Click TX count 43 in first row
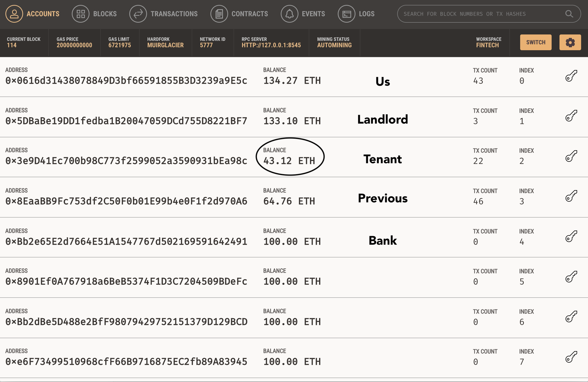This screenshot has width=588, height=382. pos(478,81)
